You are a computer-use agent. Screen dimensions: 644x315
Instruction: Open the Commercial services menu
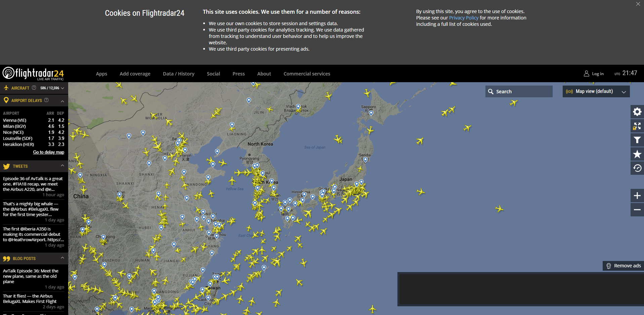click(307, 74)
